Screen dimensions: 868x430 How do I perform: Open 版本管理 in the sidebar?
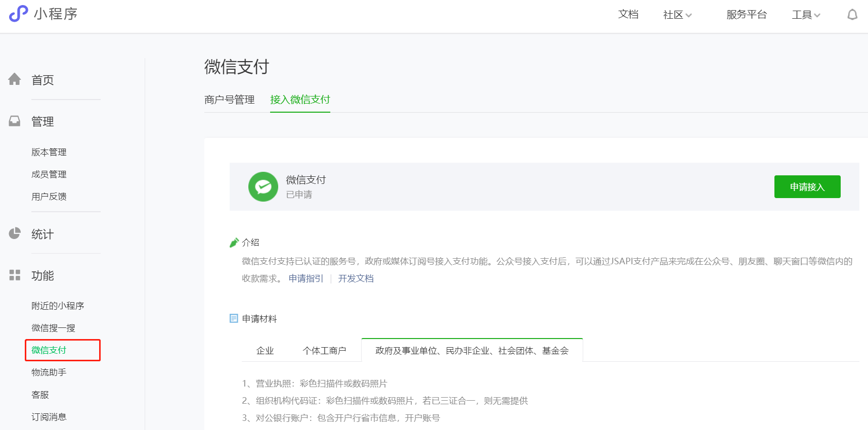[x=49, y=152]
